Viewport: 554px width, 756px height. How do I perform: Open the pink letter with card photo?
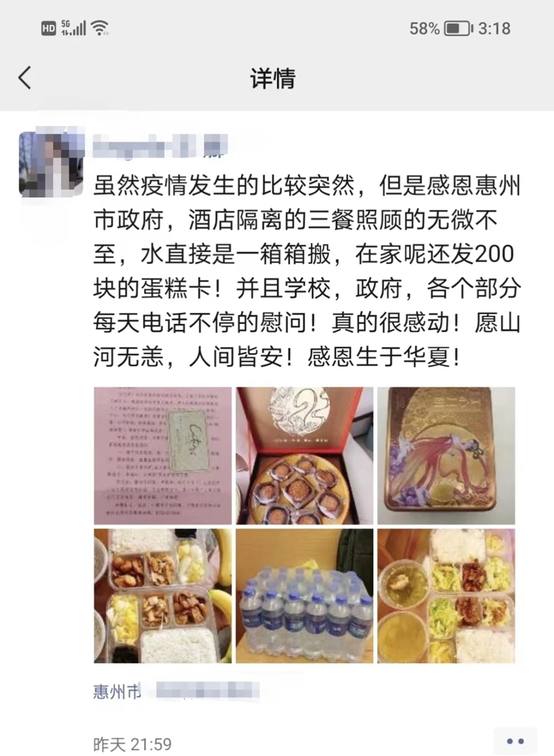coord(162,456)
